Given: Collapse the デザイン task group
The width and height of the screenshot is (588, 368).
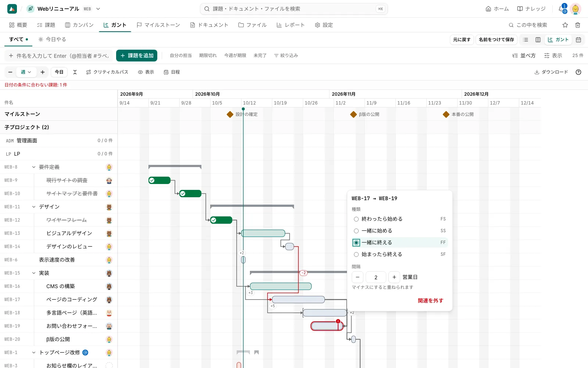Looking at the screenshot, I should pos(34,207).
